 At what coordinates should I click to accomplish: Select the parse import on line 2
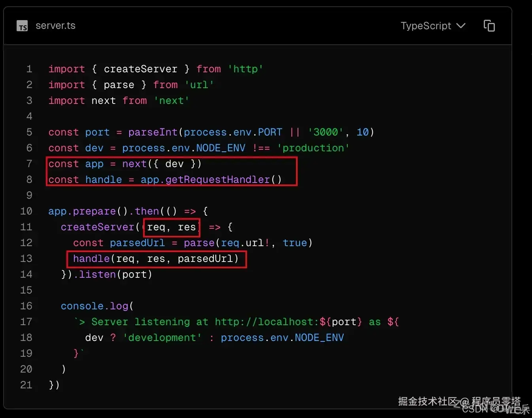click(119, 85)
